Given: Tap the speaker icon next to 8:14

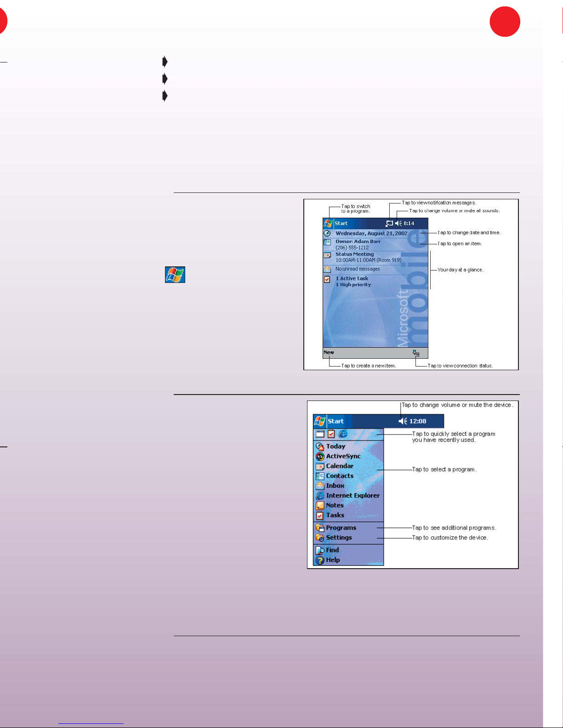Looking at the screenshot, I should (x=398, y=223).
